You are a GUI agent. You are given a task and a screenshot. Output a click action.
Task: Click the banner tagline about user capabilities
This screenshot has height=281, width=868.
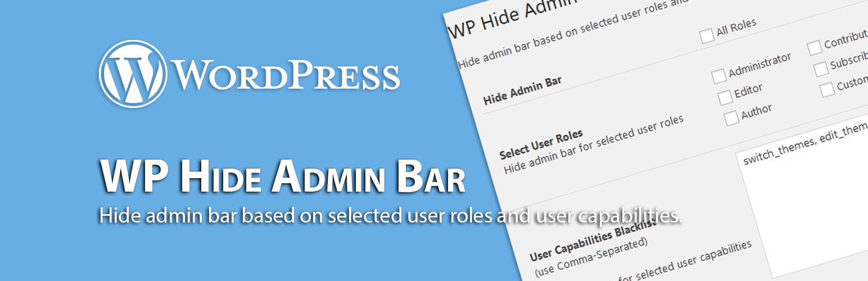(391, 216)
